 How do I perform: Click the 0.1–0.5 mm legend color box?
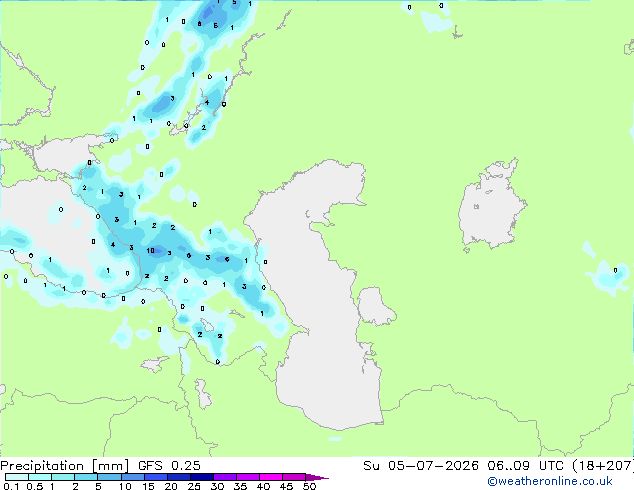pyautogui.click(x=17, y=477)
